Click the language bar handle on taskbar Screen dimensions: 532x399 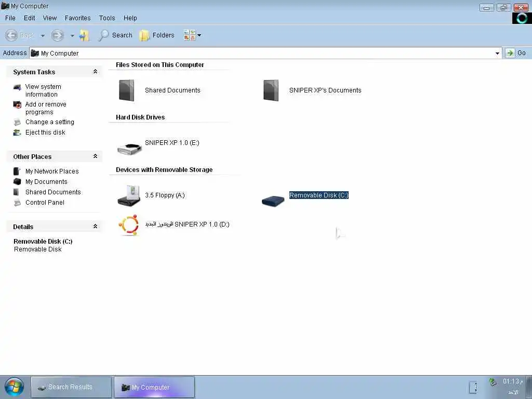(x=473, y=387)
